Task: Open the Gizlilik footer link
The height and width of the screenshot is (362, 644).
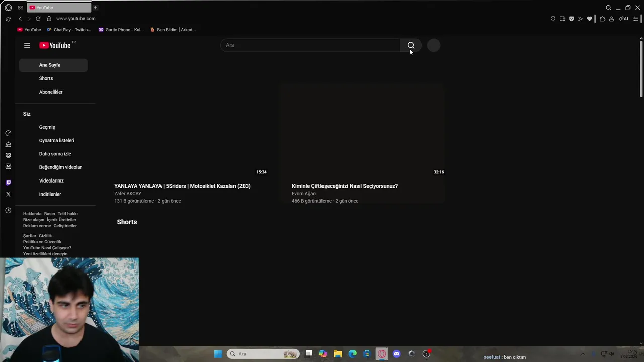Action: [45, 236]
